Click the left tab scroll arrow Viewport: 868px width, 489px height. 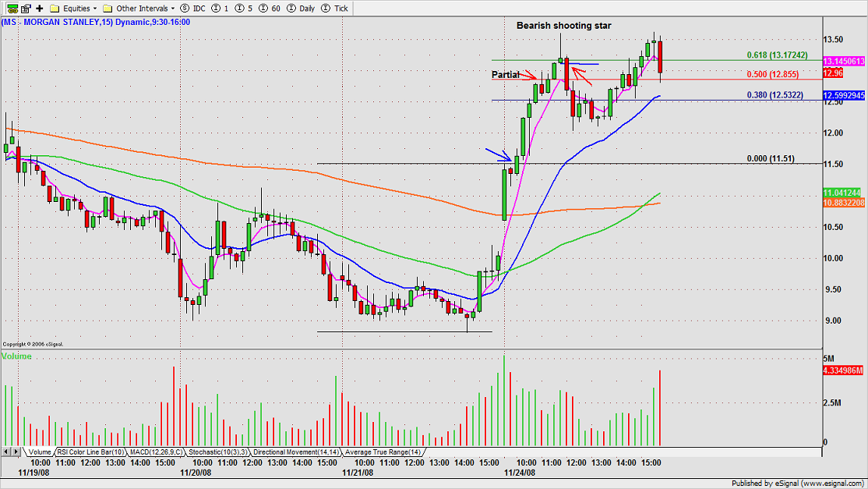(x=6, y=452)
